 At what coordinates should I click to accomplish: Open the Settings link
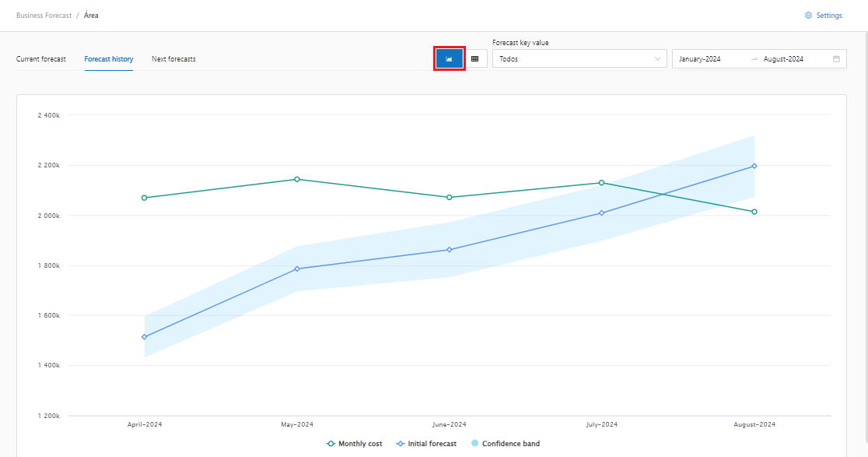coord(829,16)
